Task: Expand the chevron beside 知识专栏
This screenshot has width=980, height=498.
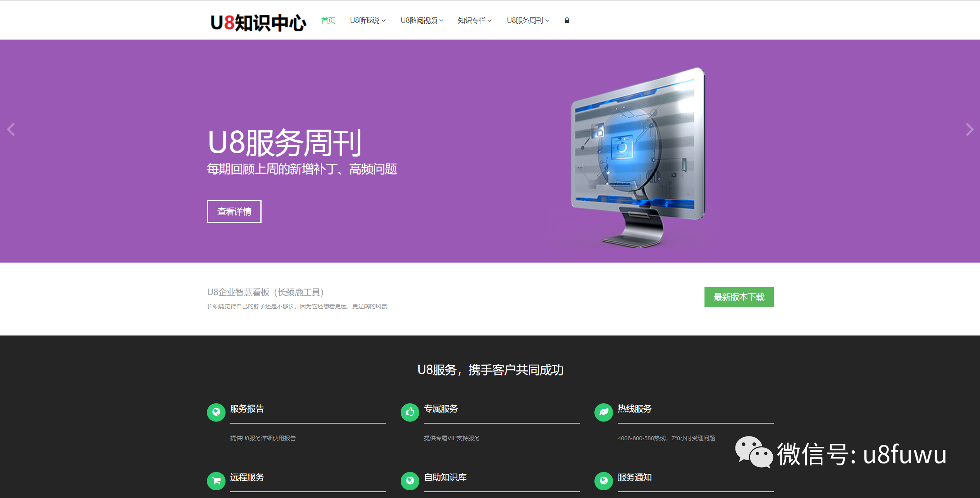Action: pos(490,21)
